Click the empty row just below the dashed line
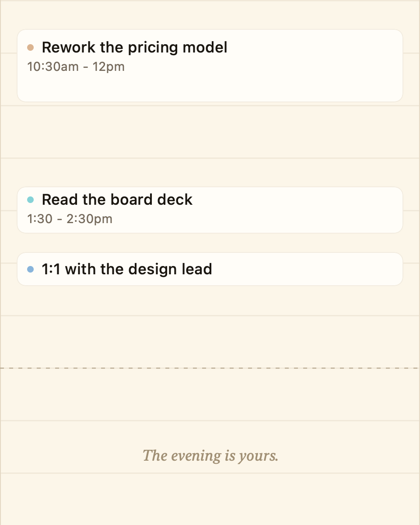The width and height of the screenshot is (420, 525). (x=210, y=395)
